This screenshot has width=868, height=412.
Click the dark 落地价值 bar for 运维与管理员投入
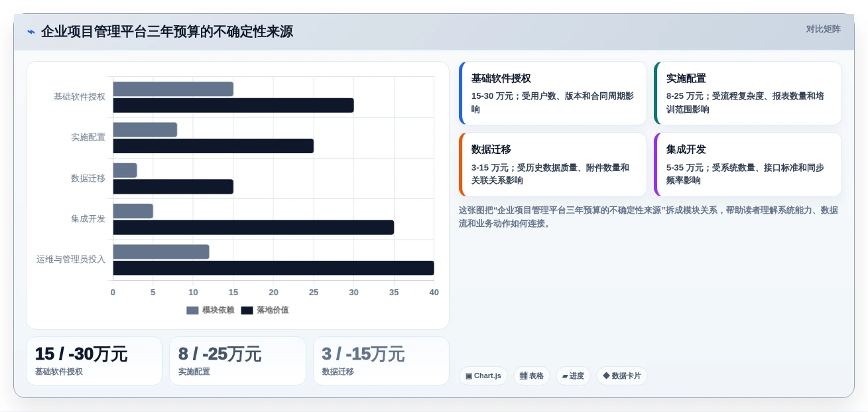(x=273, y=268)
